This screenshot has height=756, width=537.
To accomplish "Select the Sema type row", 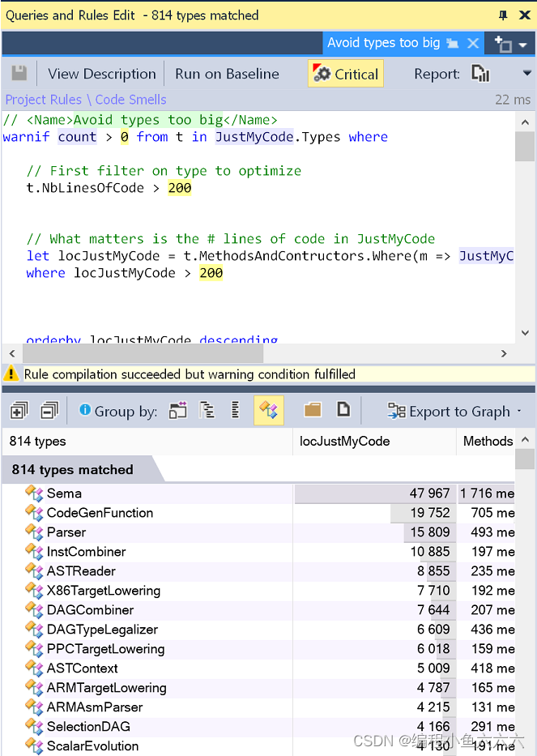I will coord(258,493).
